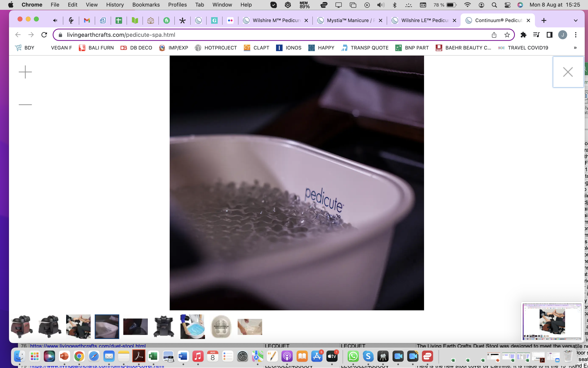The width and height of the screenshot is (588, 368).
Task: Open thumbnail of person seated with feet in spa
Action: point(78,327)
